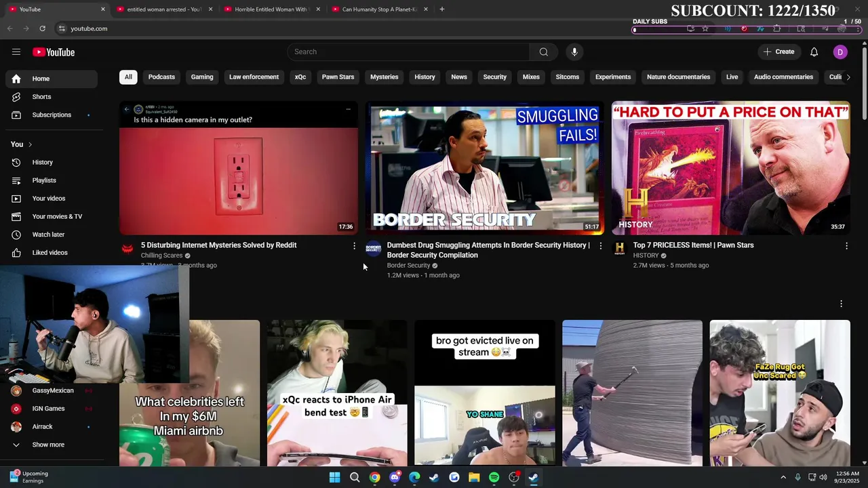Viewport: 868px width, 488px height.
Task: Open options for Dumbest Drug Smuggling video
Action: 600,246
